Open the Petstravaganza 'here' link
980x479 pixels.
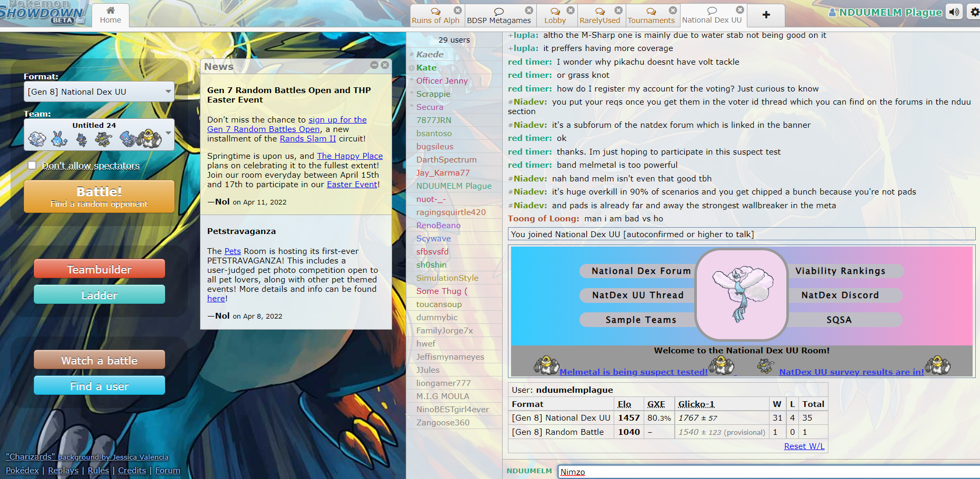[x=216, y=298]
